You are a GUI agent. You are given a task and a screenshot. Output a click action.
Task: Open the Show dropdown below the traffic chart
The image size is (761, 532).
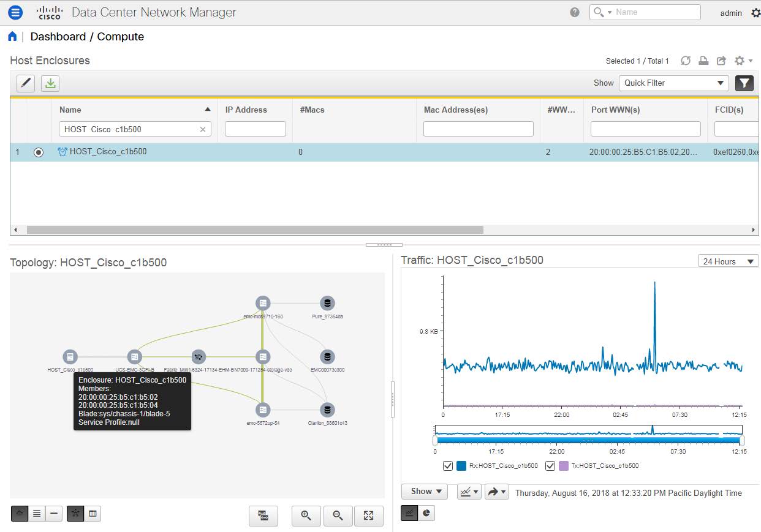click(x=424, y=491)
